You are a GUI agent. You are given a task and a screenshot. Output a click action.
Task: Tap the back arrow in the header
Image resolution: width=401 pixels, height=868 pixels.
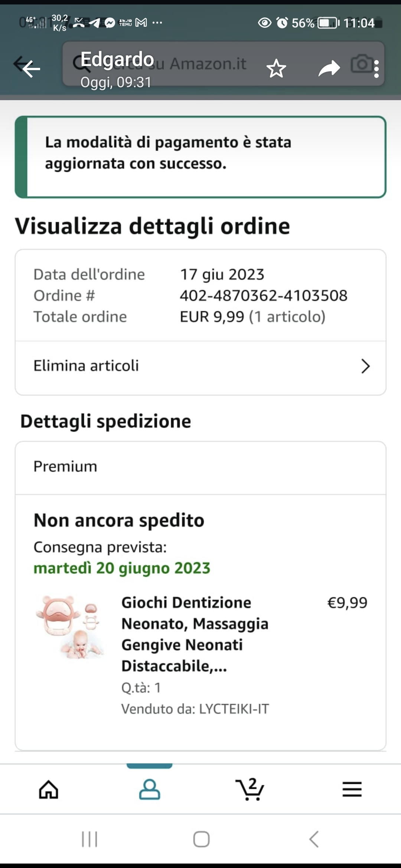(30, 68)
